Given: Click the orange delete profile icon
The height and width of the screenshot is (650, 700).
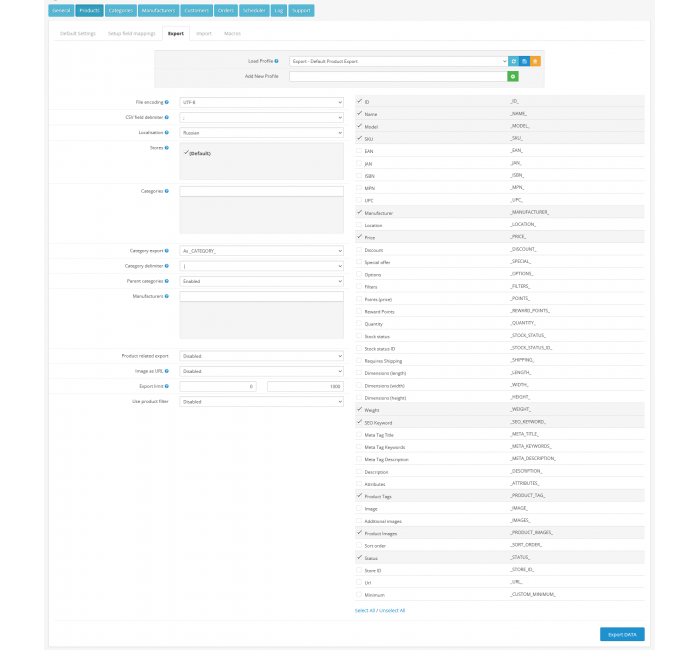Looking at the screenshot, I should point(535,61).
